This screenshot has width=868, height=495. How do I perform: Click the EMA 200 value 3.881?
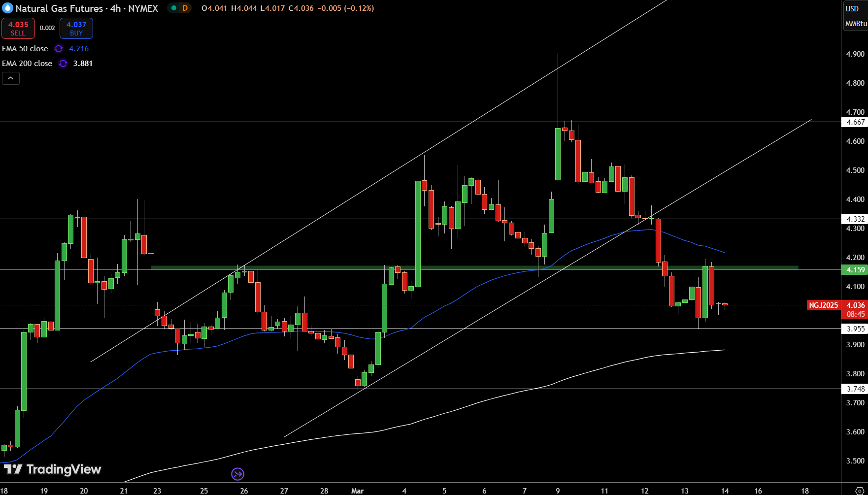pos(83,64)
